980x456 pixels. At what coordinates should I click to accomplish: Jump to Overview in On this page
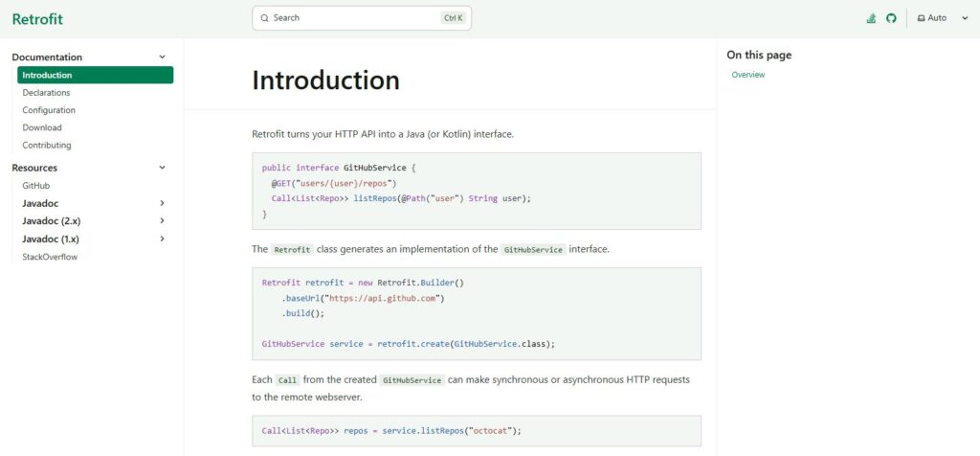click(748, 75)
